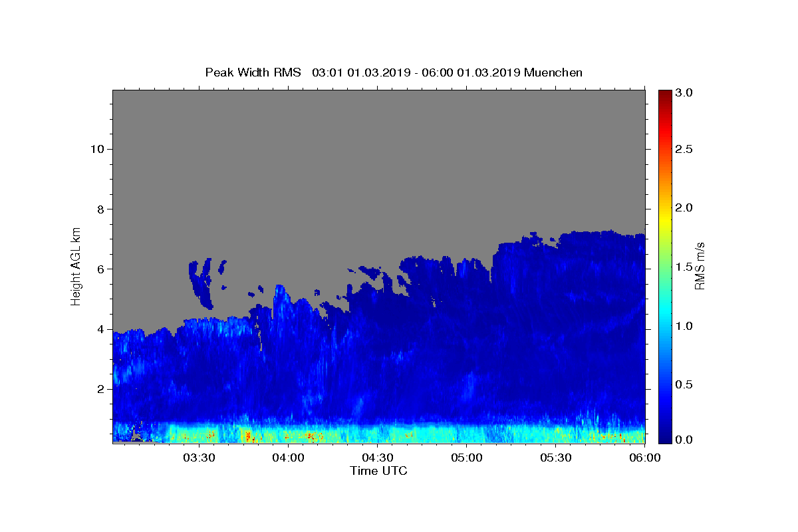798x532 pixels.
Task: Click the red turbulence spot near 03:45
Action: point(249,436)
